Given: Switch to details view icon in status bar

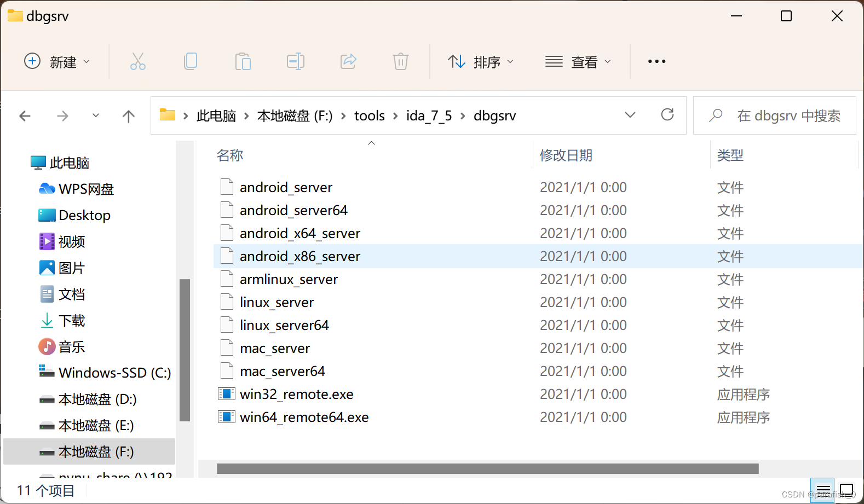Looking at the screenshot, I should tap(822, 490).
